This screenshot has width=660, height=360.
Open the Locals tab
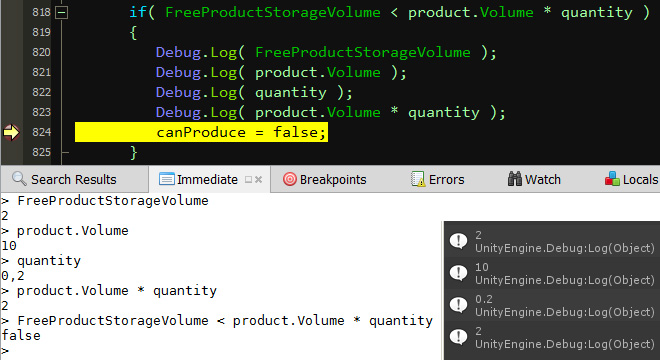click(631, 179)
